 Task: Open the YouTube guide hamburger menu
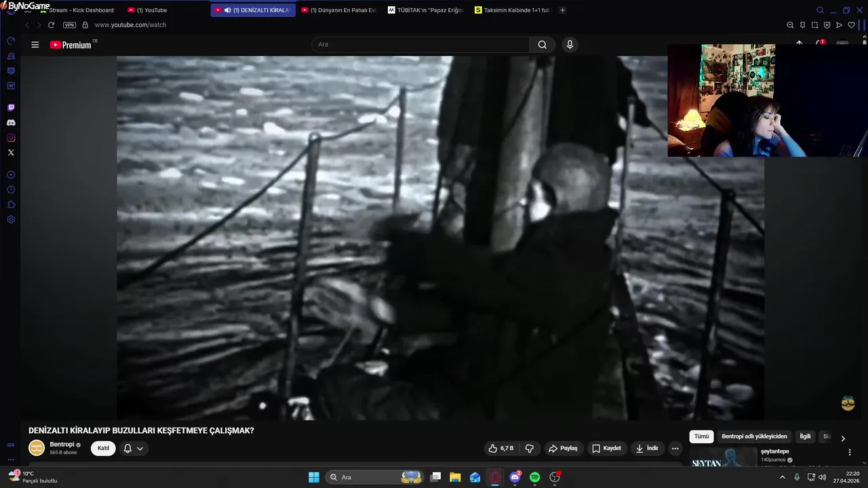[35, 45]
